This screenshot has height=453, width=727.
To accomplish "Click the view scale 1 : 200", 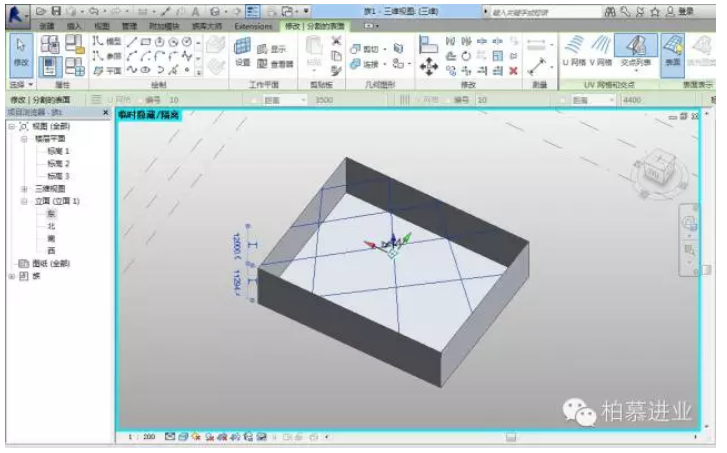I will [142, 437].
